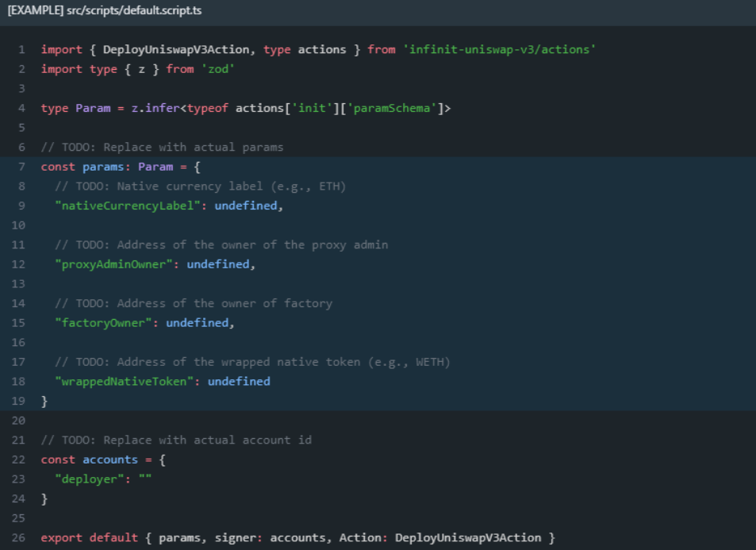Click the undefined value after factoryOwner
Viewport: 756px width, 550px height.
(x=198, y=323)
